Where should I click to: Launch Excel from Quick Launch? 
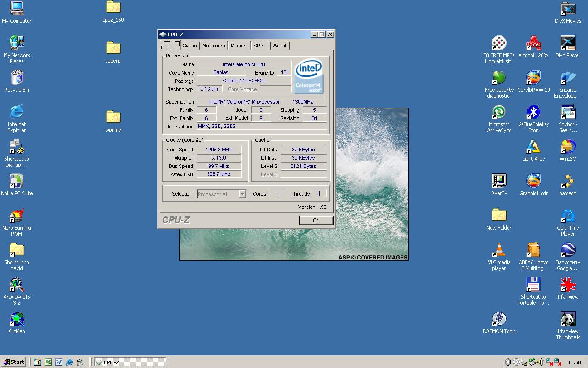pyautogui.click(x=48, y=362)
